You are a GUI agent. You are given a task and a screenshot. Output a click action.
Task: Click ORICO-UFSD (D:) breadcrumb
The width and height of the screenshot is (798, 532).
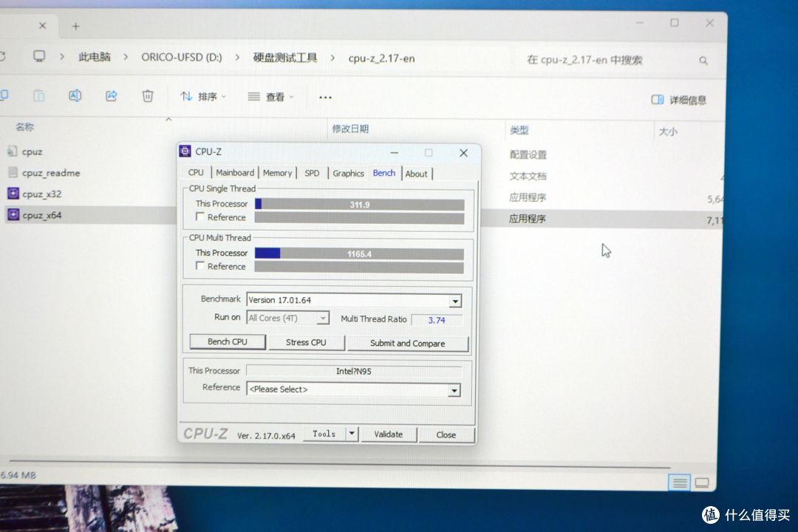(x=182, y=57)
